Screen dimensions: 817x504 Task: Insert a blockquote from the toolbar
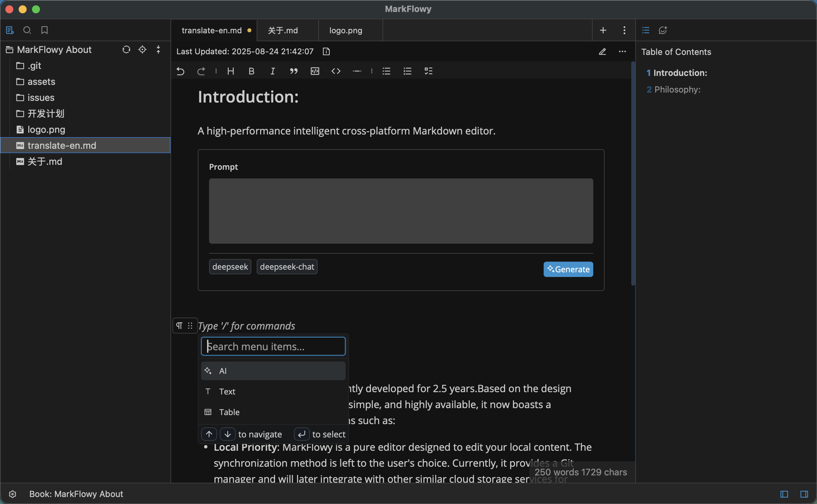293,71
